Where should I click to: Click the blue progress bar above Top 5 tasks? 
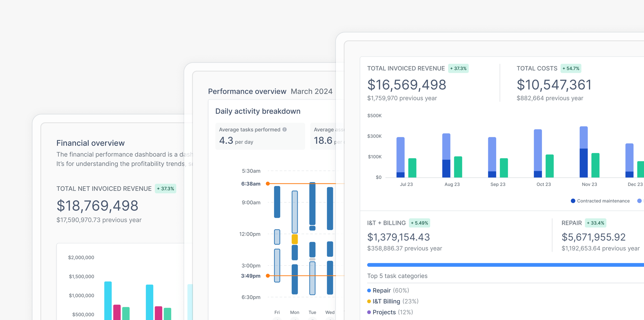(502, 265)
